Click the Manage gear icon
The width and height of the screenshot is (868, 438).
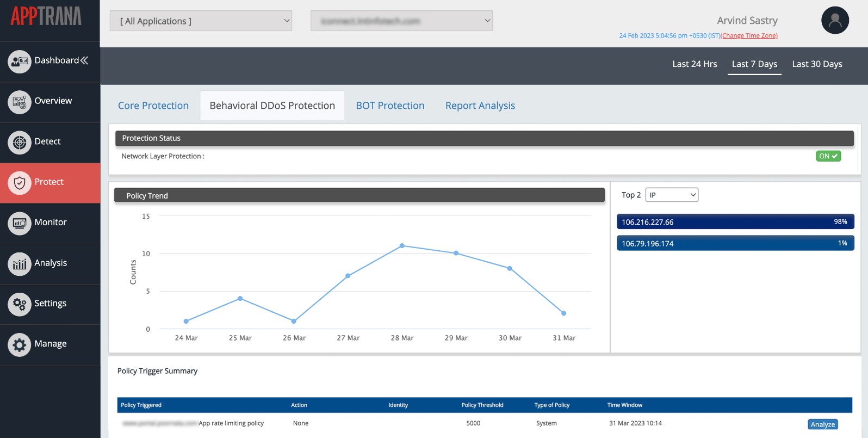coord(20,345)
